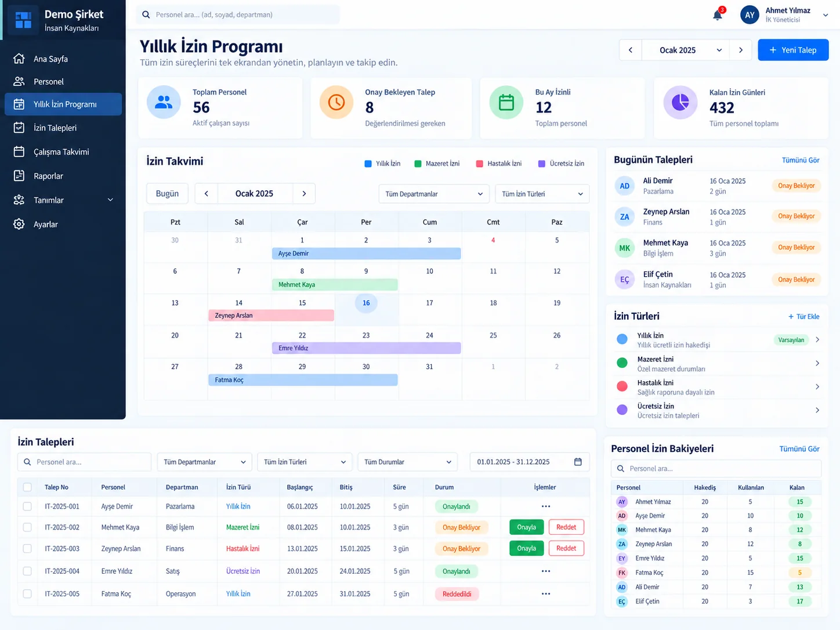Image resolution: width=840 pixels, height=630 pixels.
Task: Open actions menu for IT-2025-005
Action: click(546, 594)
